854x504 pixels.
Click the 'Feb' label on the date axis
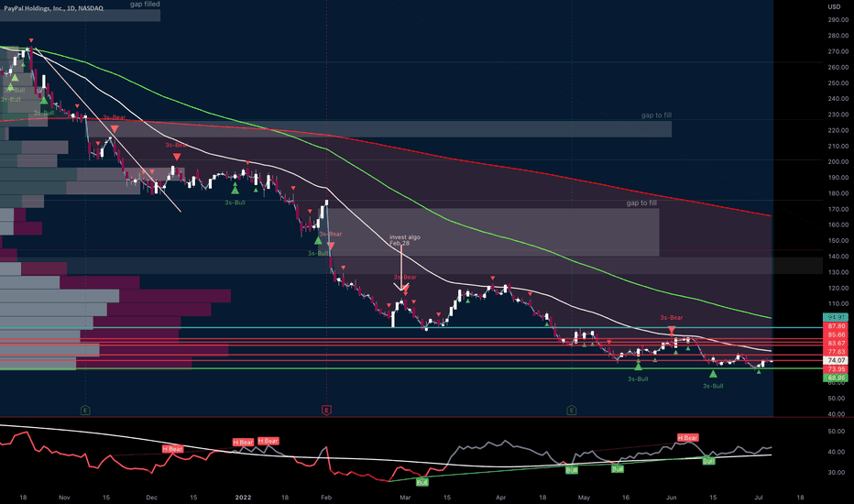[x=326, y=498]
